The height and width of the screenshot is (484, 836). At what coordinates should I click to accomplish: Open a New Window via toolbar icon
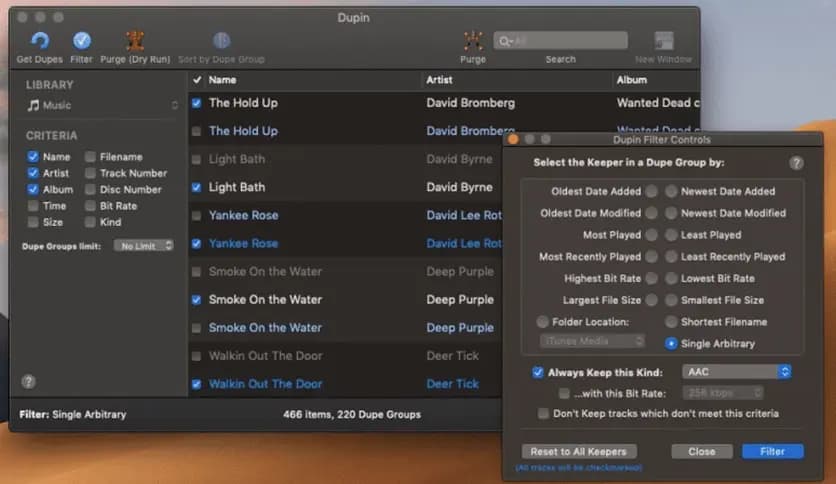(x=664, y=41)
